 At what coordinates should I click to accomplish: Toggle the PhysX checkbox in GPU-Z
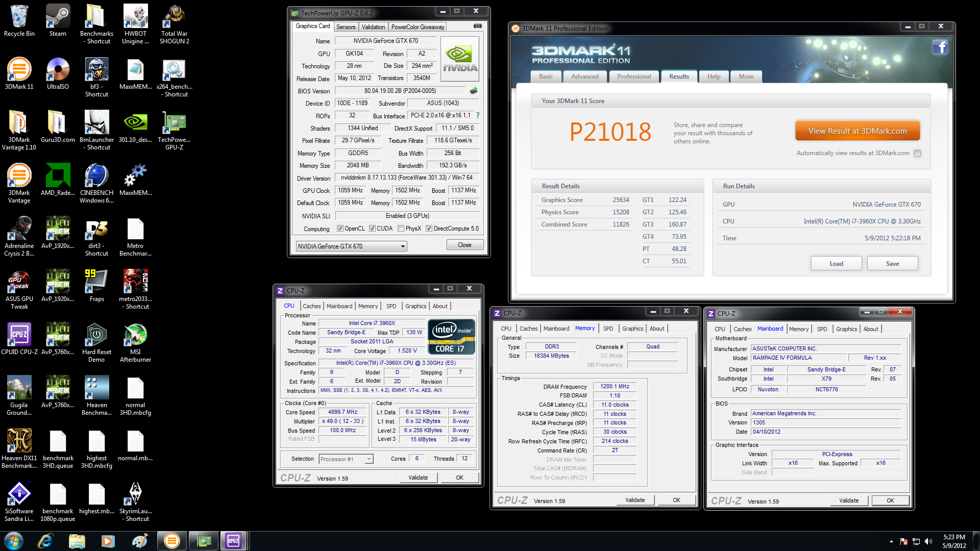click(401, 229)
